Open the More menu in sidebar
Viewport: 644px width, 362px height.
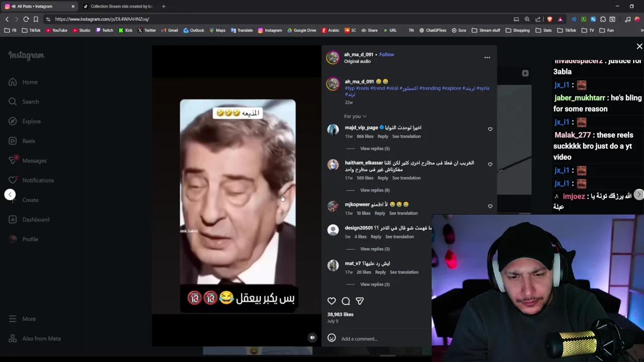coord(22,319)
